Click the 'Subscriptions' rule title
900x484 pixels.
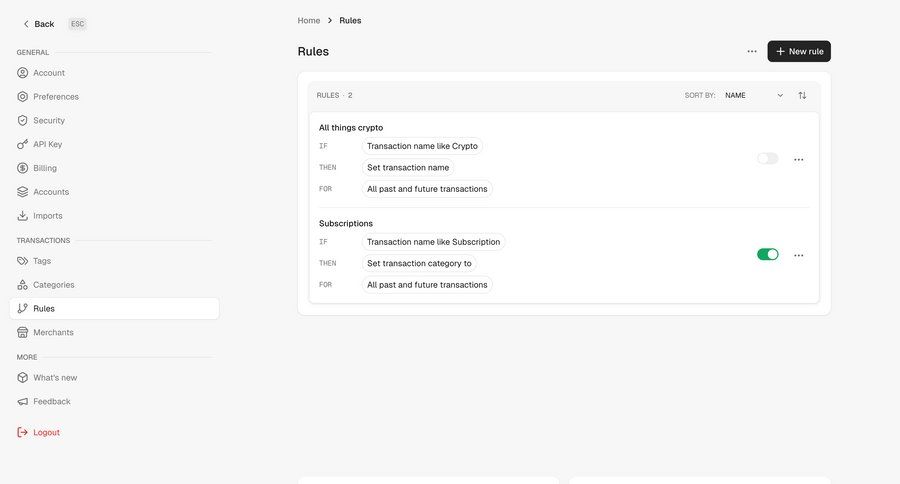pos(346,223)
